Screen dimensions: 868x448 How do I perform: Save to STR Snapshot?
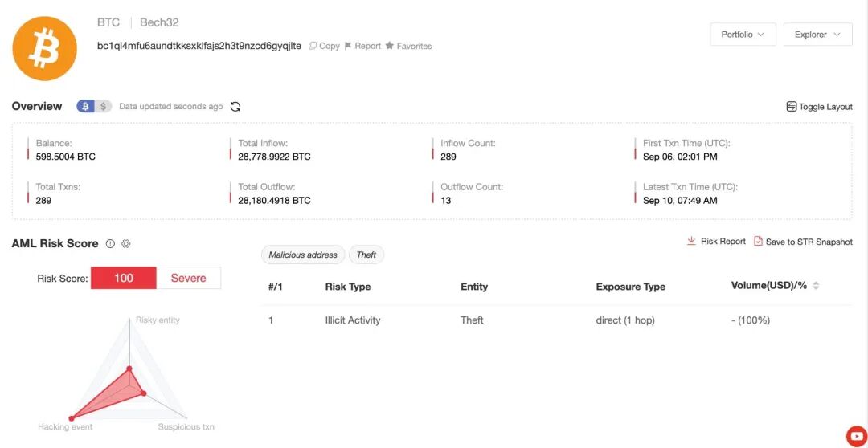pos(803,242)
